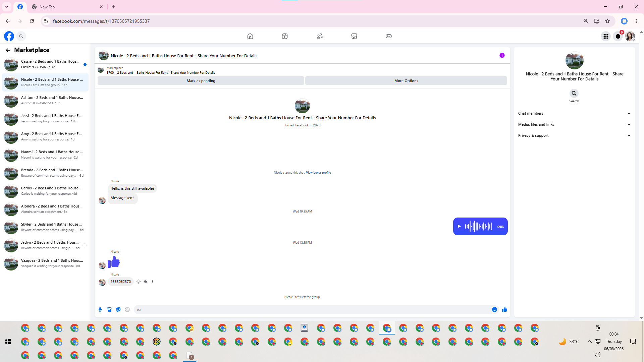Open more options for 9363062370 message

tap(153, 282)
